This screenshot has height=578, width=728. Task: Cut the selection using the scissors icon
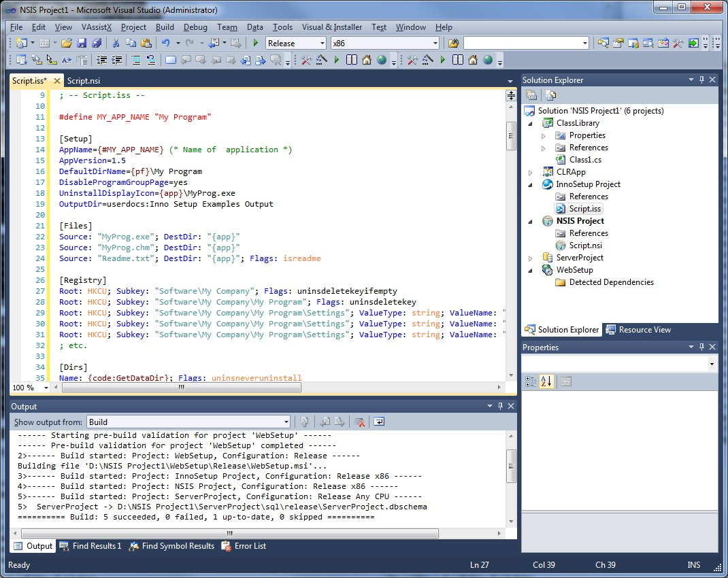[116, 43]
